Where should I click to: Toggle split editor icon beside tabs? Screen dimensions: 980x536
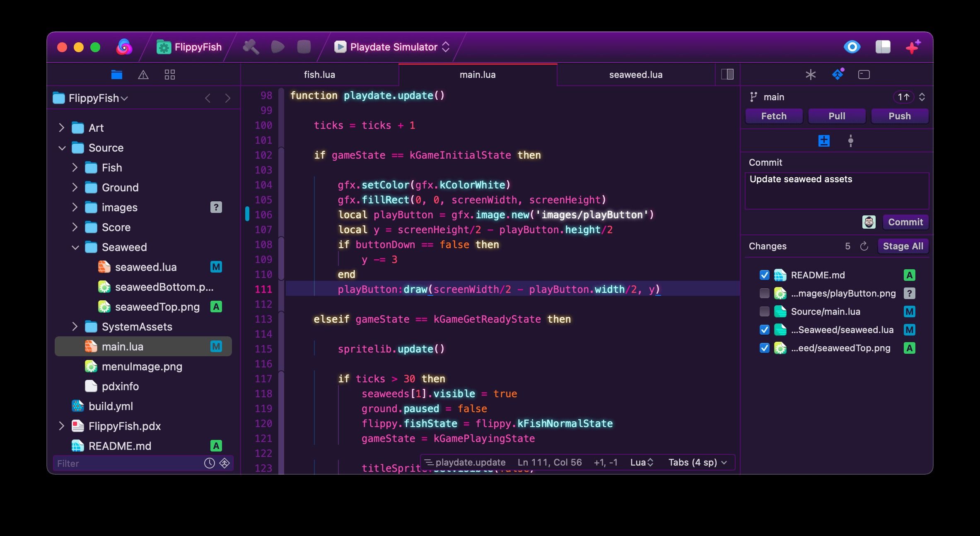(727, 75)
